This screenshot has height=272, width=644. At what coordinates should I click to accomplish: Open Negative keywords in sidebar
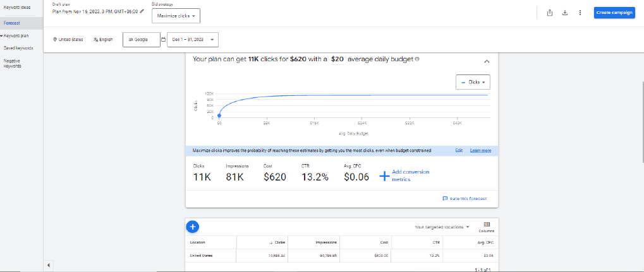tap(12, 63)
